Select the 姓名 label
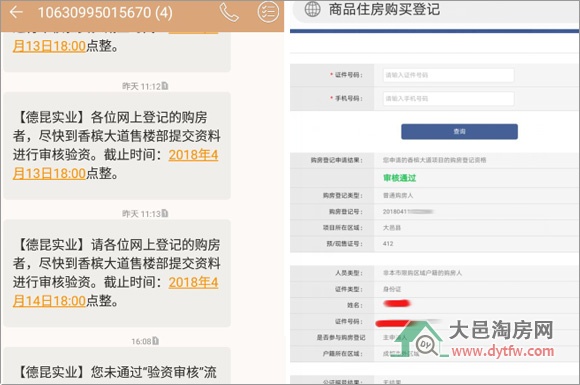 (355, 305)
